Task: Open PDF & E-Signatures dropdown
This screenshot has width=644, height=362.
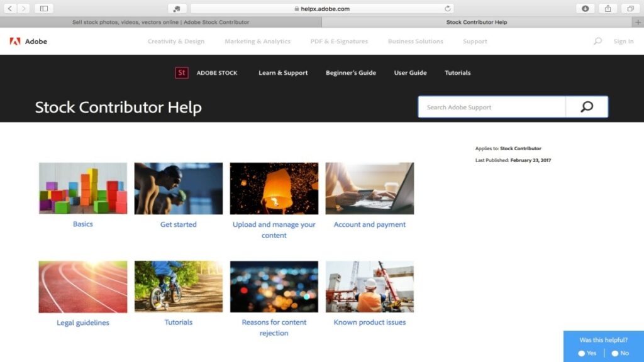Action: (339, 41)
